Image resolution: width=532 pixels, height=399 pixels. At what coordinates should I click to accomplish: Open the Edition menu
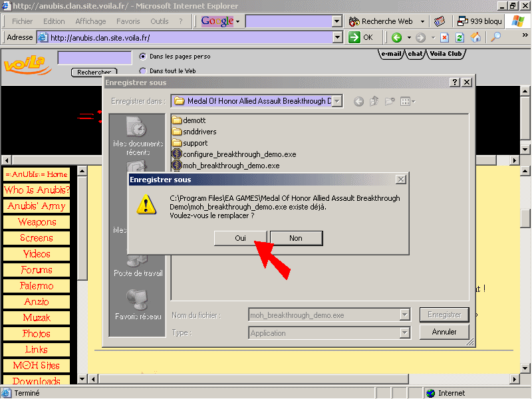[54, 21]
